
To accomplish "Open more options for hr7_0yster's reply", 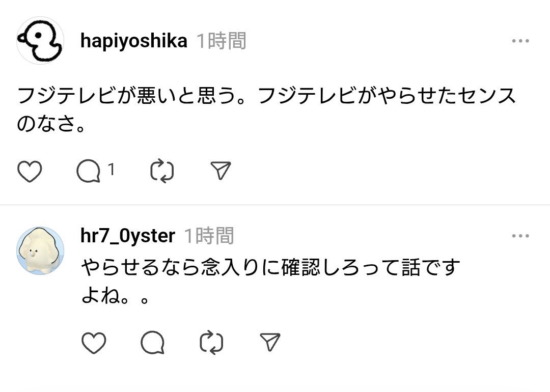I will 520,236.
